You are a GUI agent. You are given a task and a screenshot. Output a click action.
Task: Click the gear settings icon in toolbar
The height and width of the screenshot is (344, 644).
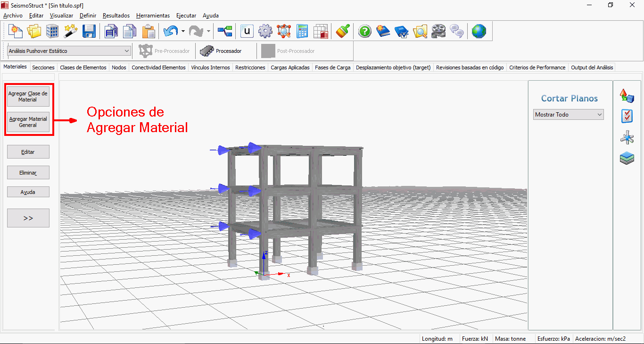coord(265,32)
